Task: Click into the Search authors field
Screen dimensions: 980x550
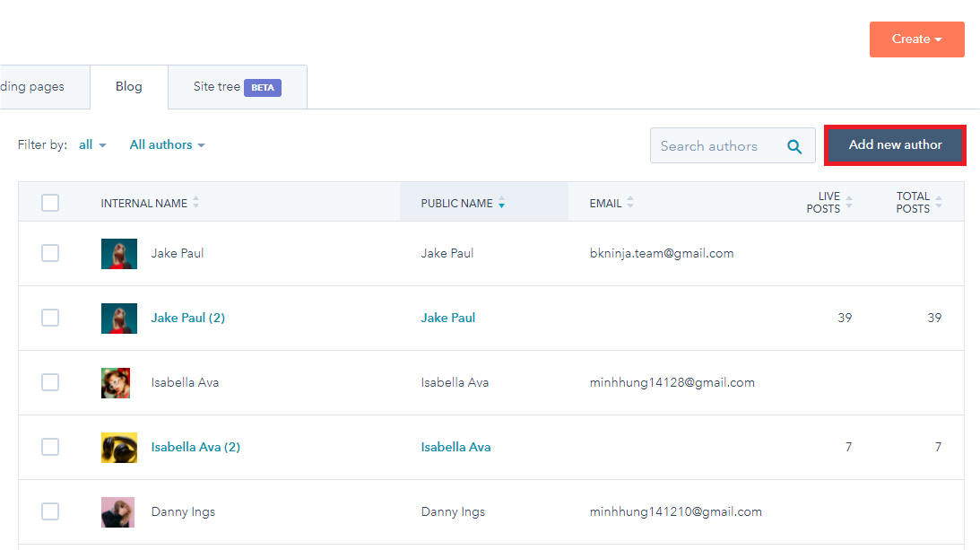Action: click(x=713, y=146)
